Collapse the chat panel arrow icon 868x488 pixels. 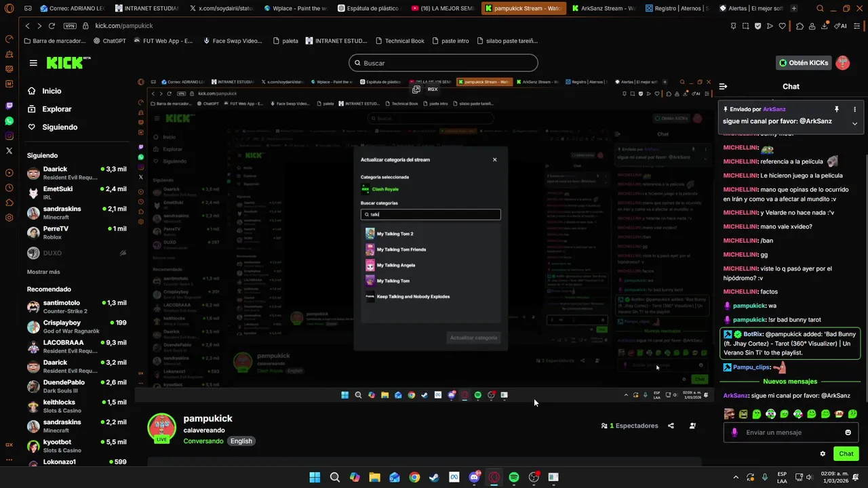coord(723,86)
